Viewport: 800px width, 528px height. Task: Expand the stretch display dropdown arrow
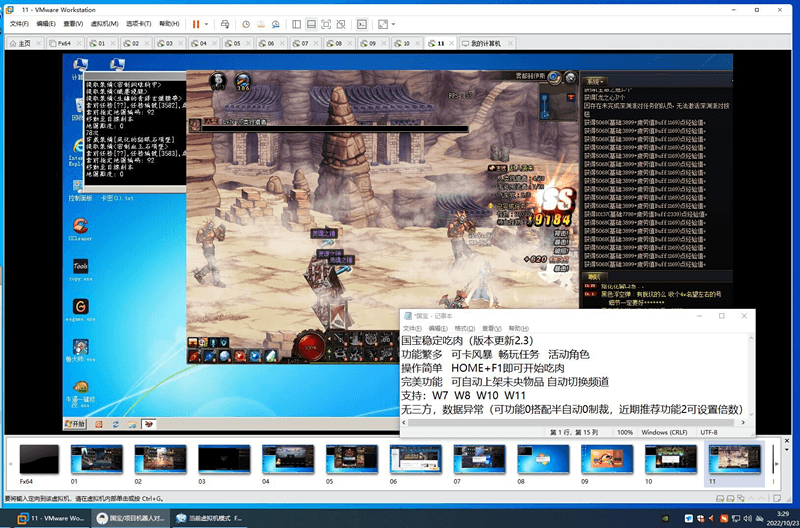(x=393, y=24)
